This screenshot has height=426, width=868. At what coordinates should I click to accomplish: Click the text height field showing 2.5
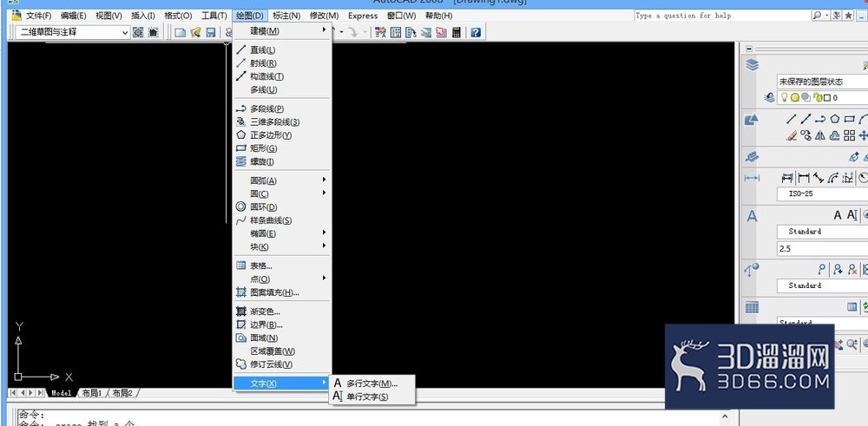click(822, 248)
